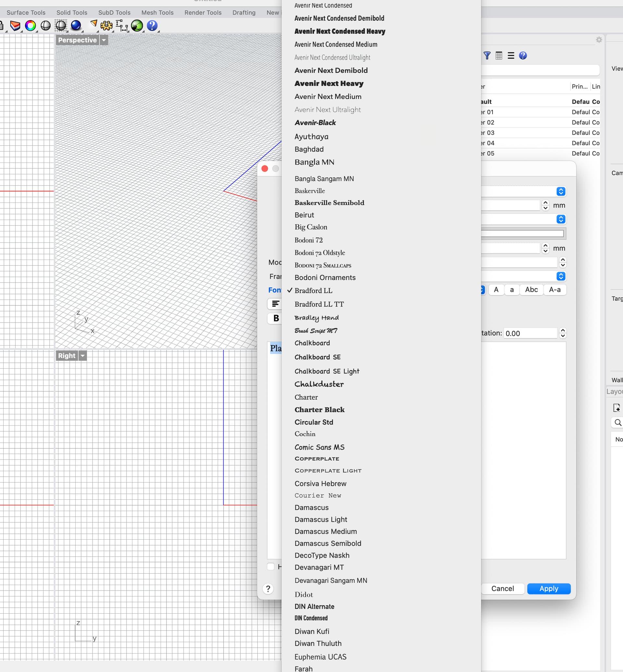Click the Layers panel search field
Screen dimensions: 623x672
click(540, 70)
